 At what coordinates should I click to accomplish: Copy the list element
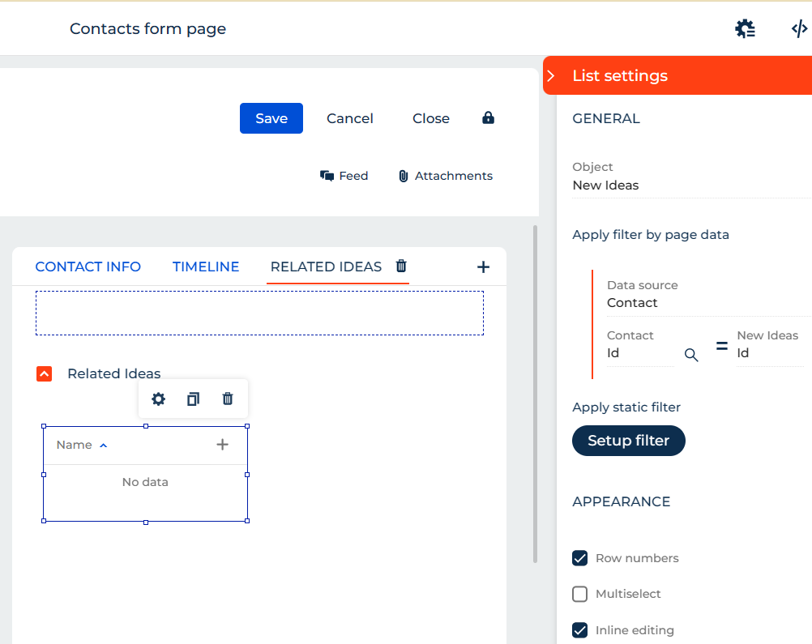(193, 399)
